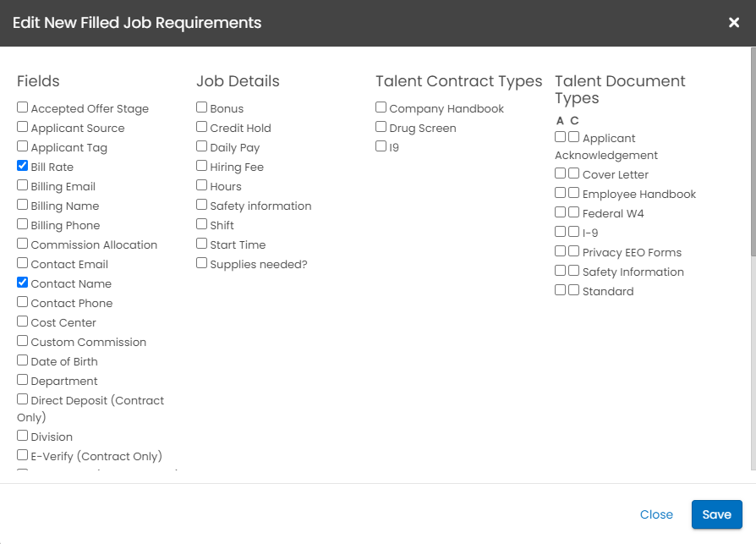
Task: Click the Save button
Action: click(716, 514)
